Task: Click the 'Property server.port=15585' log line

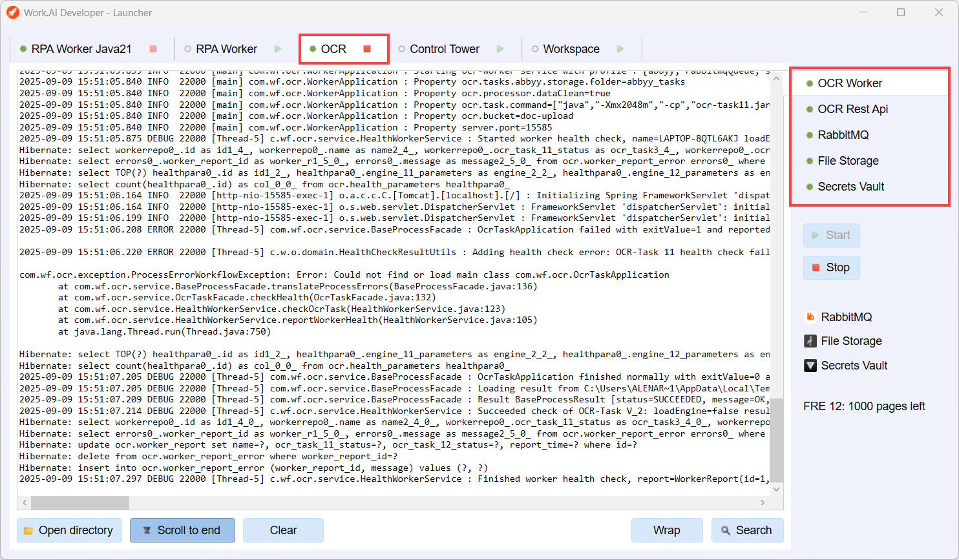Action: (286, 128)
